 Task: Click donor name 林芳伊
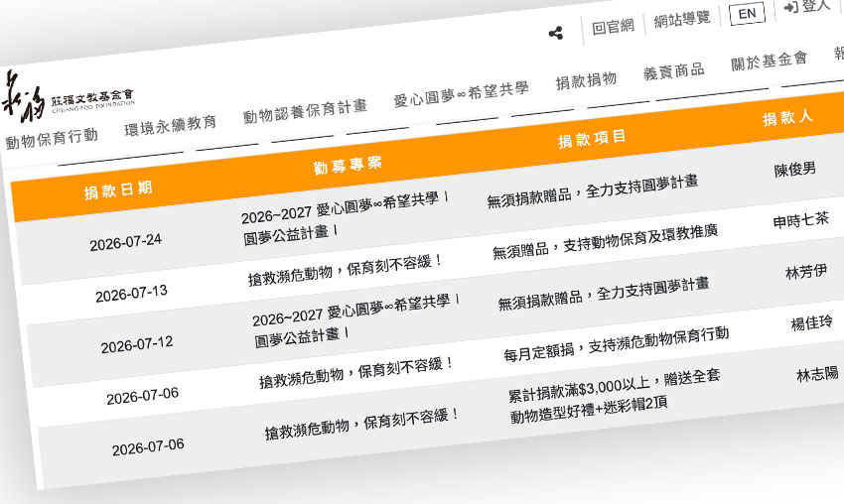pos(806,272)
